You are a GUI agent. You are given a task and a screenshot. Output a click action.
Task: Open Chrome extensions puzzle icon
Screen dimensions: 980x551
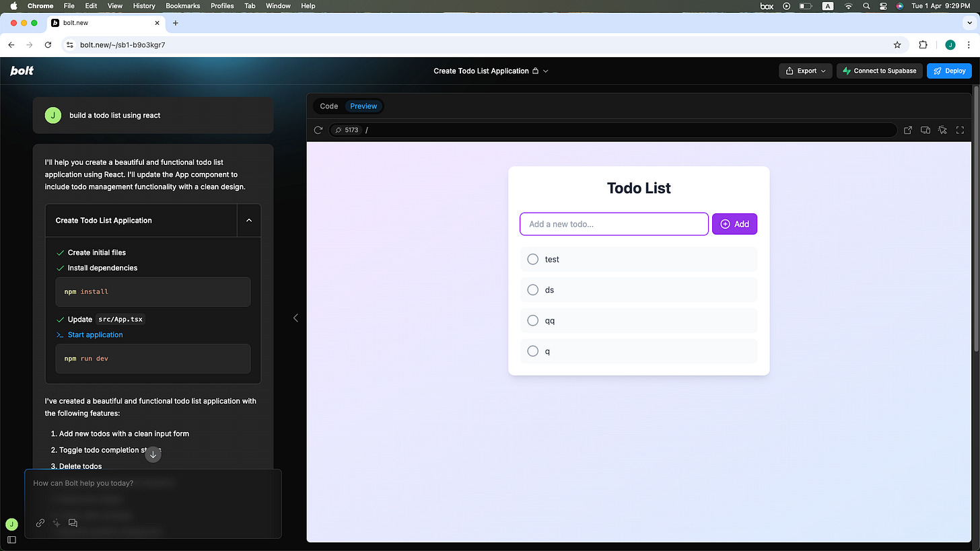tap(923, 45)
